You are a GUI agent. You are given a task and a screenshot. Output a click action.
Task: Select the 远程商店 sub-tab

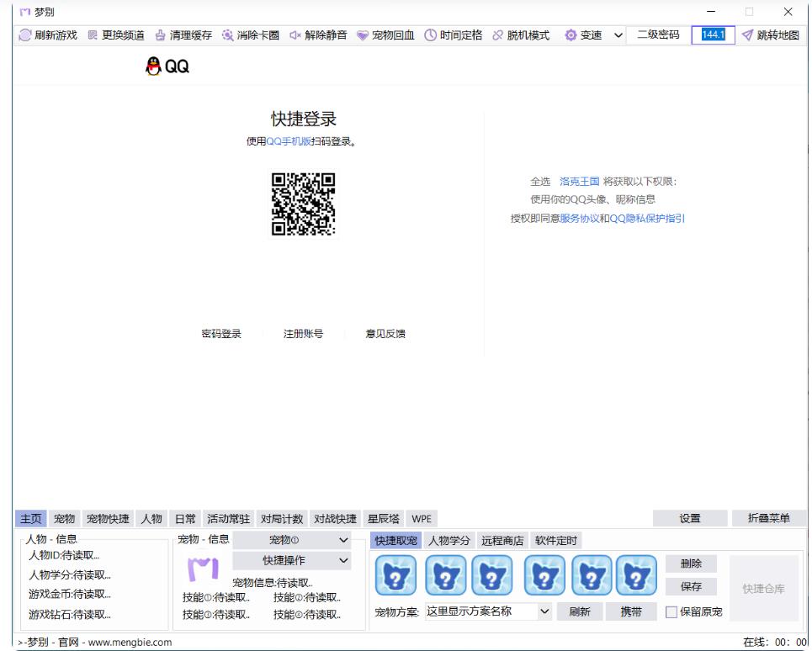[502, 541]
